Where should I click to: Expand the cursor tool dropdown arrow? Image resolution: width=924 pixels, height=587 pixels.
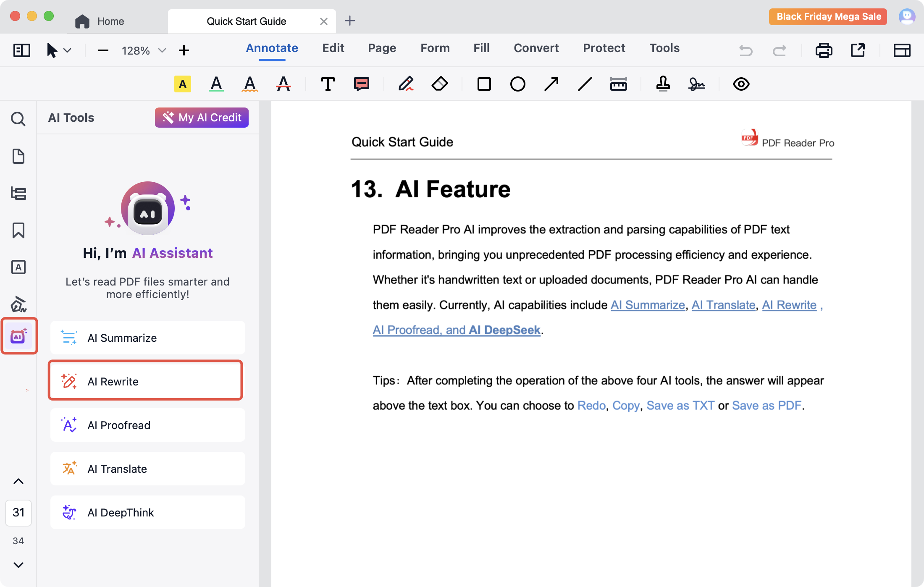click(x=67, y=50)
